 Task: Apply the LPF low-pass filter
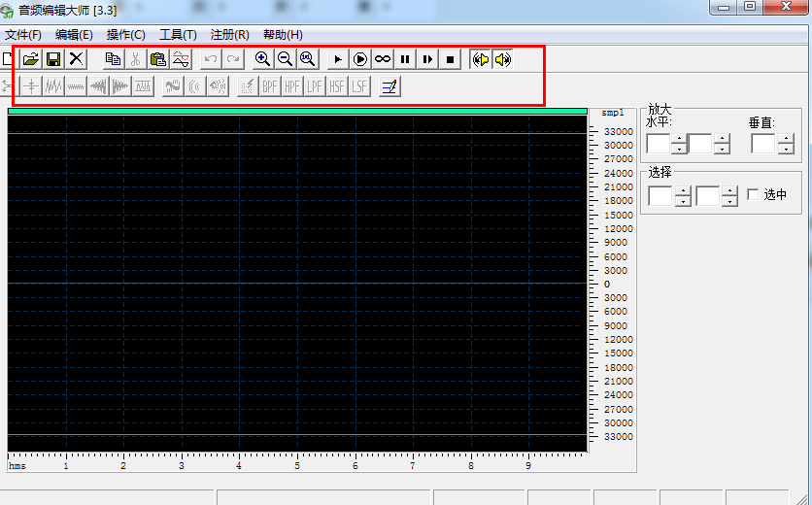pyautogui.click(x=315, y=86)
